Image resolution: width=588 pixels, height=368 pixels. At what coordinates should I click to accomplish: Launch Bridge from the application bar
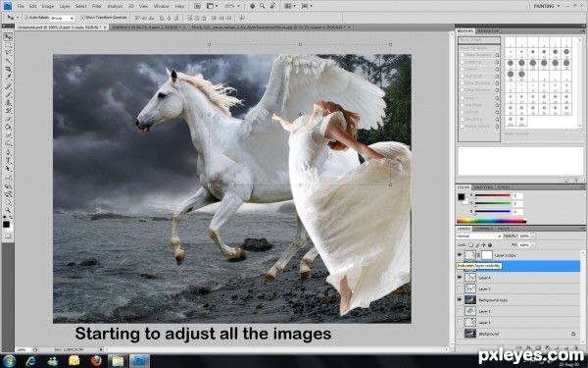[197, 6]
